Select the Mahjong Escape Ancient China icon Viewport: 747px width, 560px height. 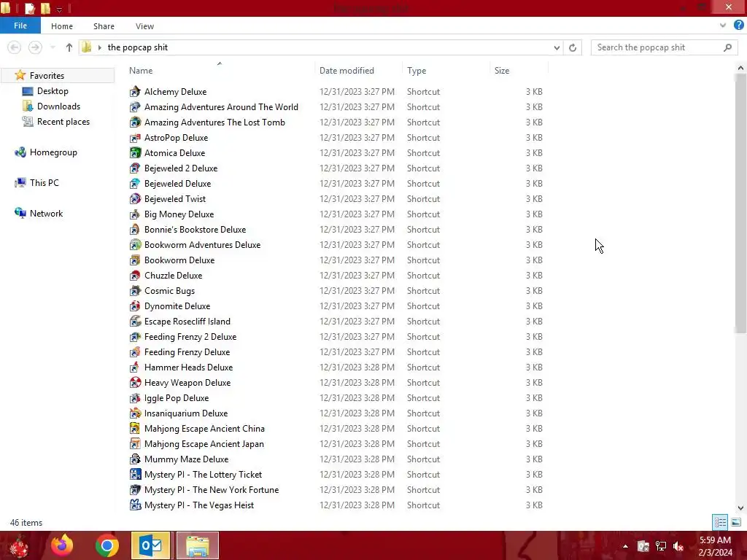click(135, 429)
